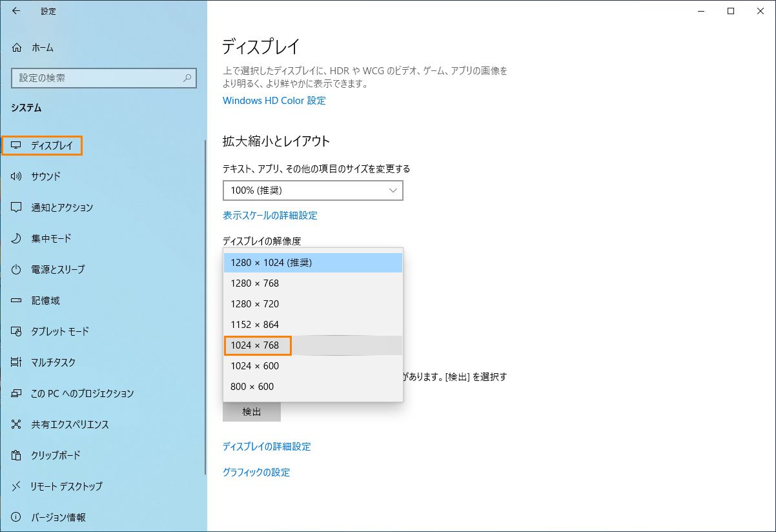The image size is (776, 532).
Task: Go back using the arrow at top left
Action: [x=15, y=11]
